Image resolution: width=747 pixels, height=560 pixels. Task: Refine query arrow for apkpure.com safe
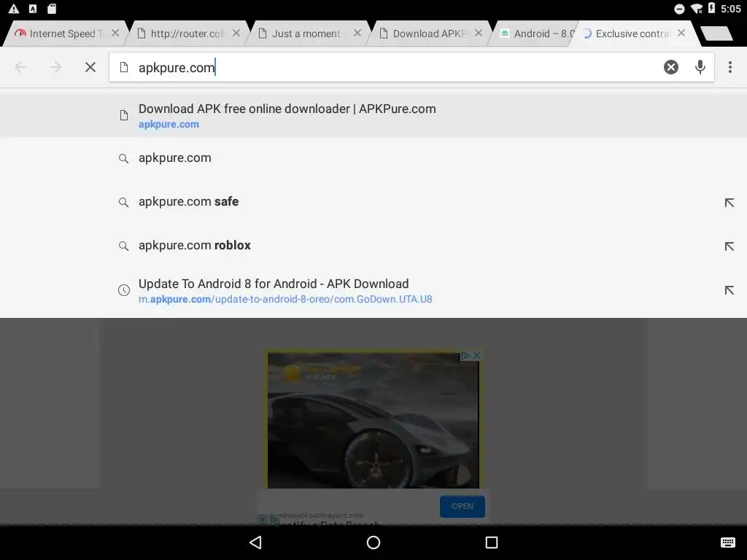[729, 203]
